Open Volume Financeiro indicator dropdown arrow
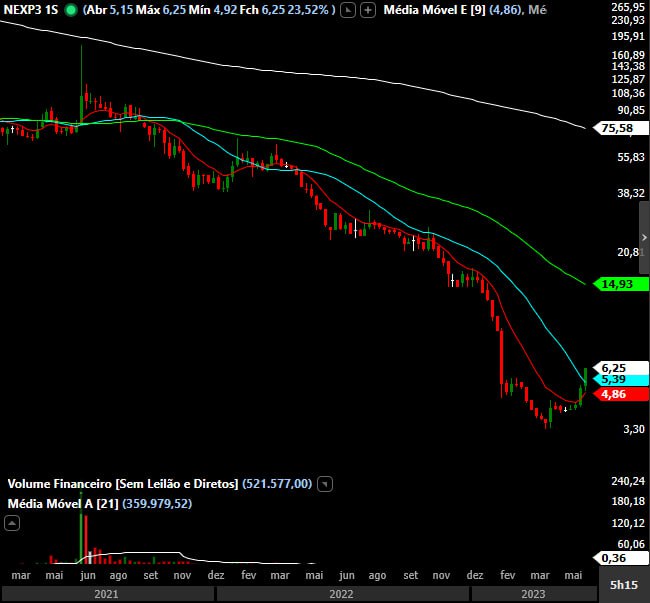The height and width of the screenshot is (603, 650). 325,484
